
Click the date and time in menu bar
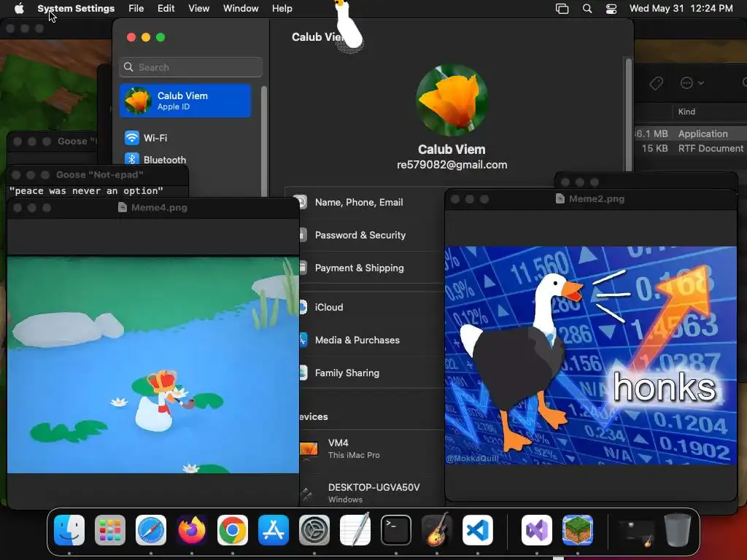(x=681, y=9)
